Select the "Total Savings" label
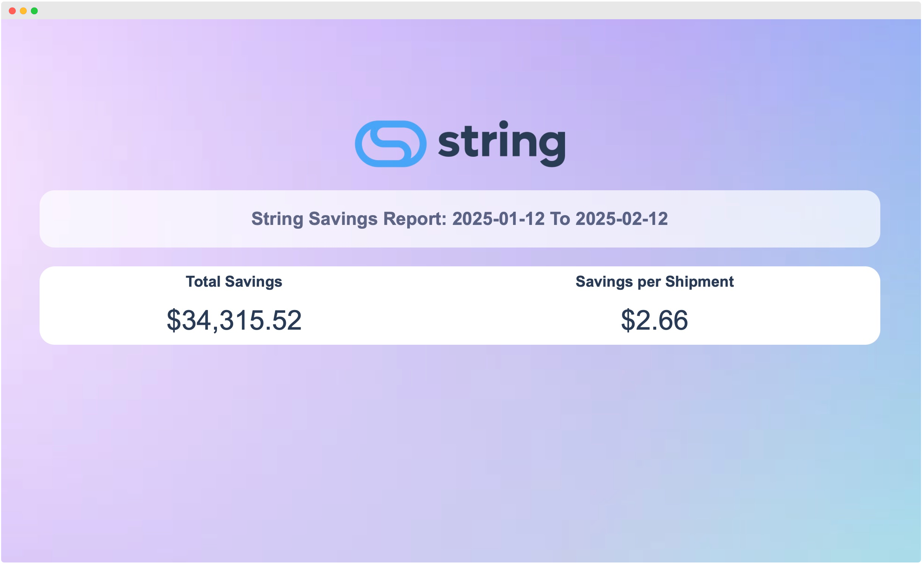This screenshot has width=924, height=564. pyautogui.click(x=234, y=282)
